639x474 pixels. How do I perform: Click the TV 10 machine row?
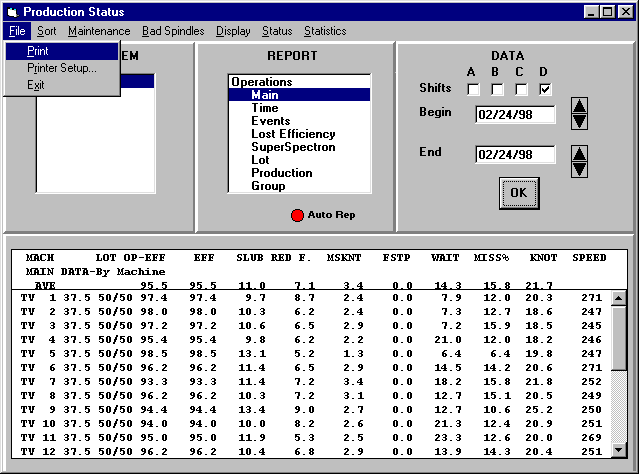pyautogui.click(x=311, y=424)
